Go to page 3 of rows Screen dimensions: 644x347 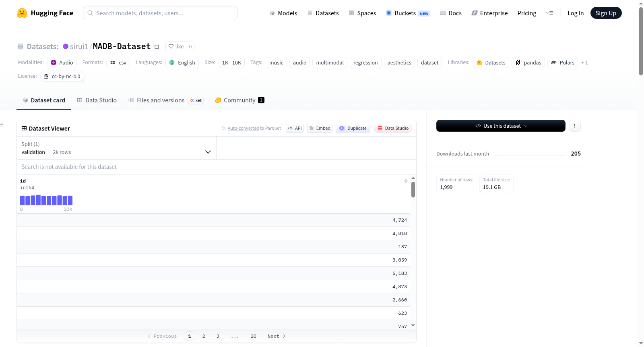point(218,336)
